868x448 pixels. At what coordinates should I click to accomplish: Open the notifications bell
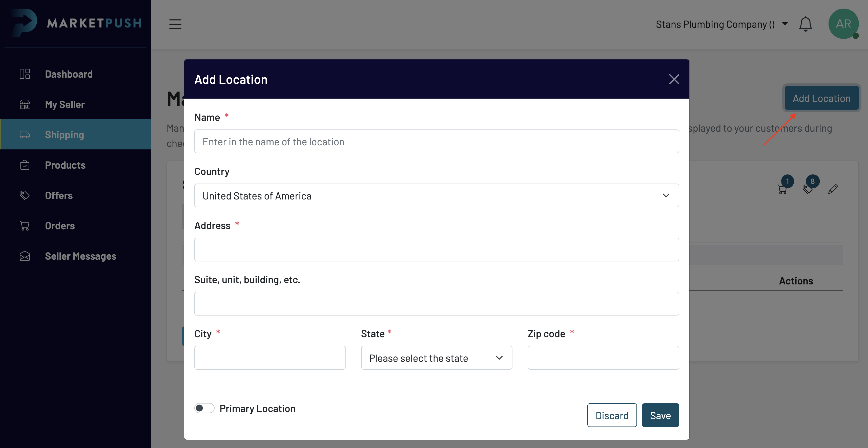pyautogui.click(x=805, y=24)
